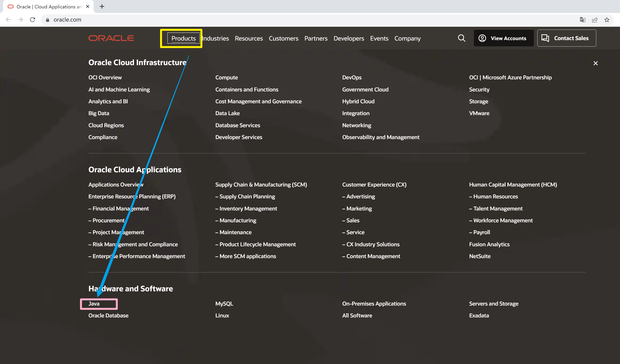Open Servers and Storage link
Viewport: 620px width, 364px height.
[494, 304]
